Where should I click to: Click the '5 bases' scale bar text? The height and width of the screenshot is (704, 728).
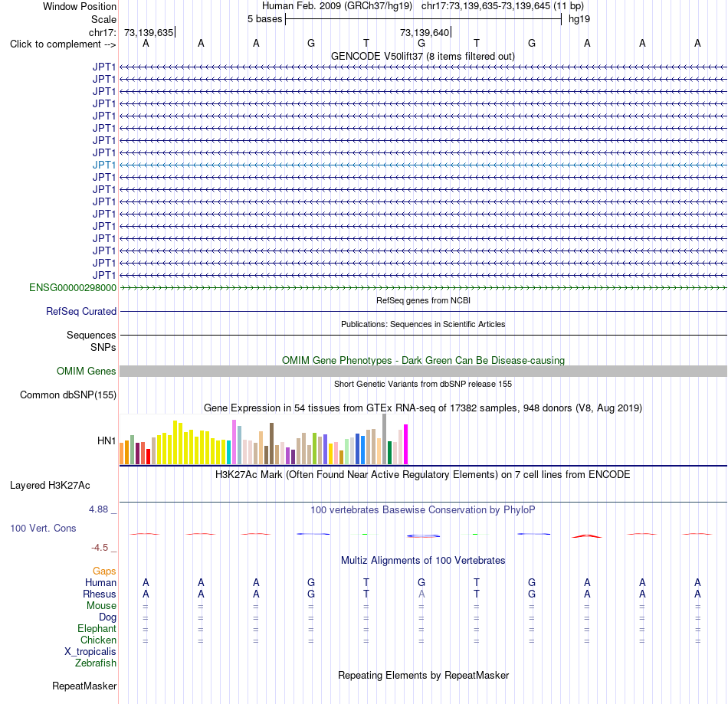[264, 19]
